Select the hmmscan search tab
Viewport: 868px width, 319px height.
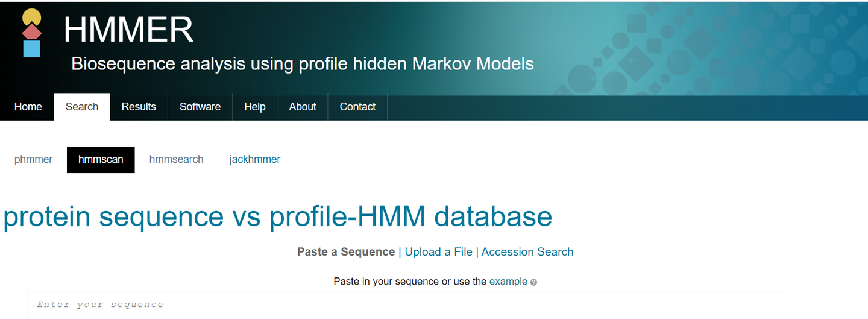(x=101, y=160)
